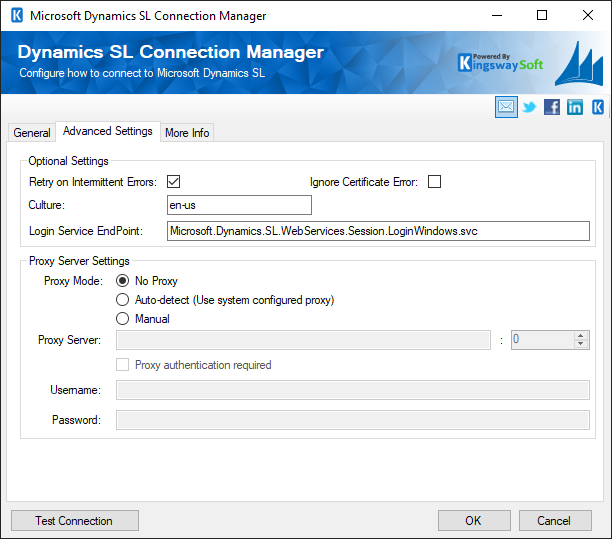Decrease proxy port with down arrow
Viewport: 612px width, 539px height.
[581, 344]
